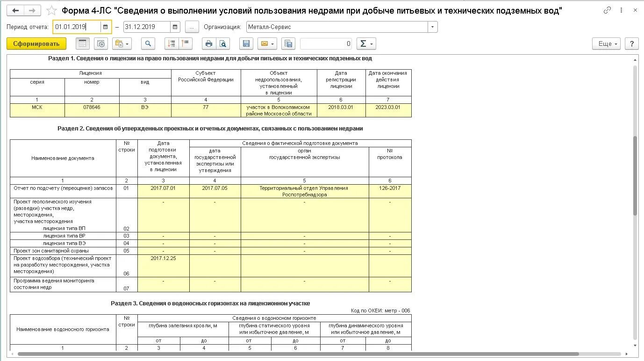Click row Проект зон санитарной охраны
The width and height of the screenshot is (644, 361).
(63, 251)
